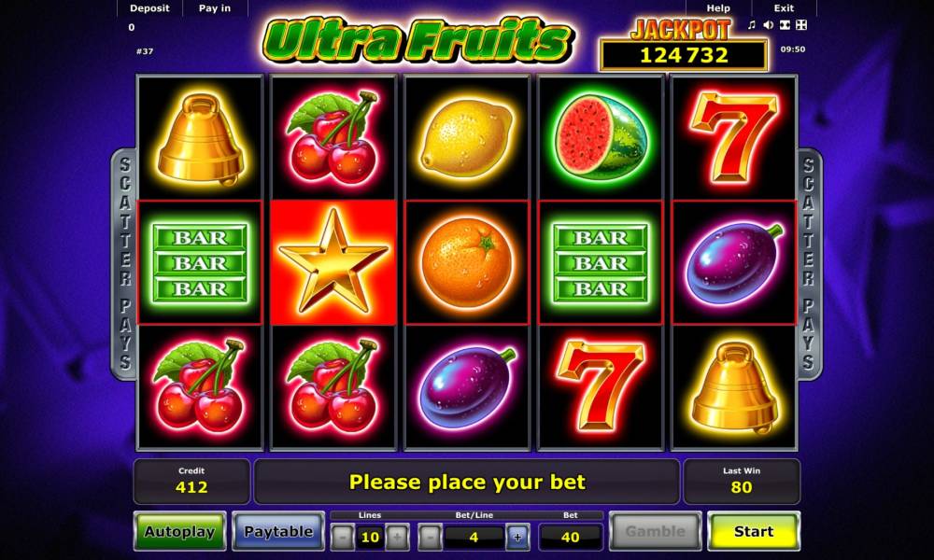Decrease the Bet/Line value
Image resolution: width=934 pixels, height=560 pixels.
pyautogui.click(x=430, y=537)
